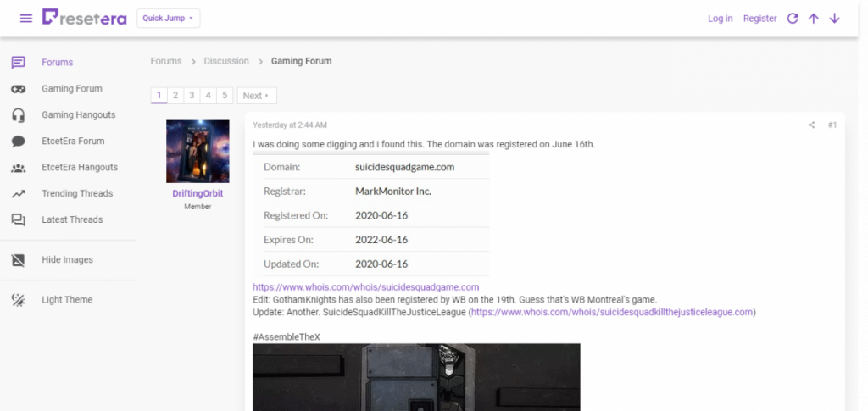Open EtcetEra Forum in the sidebar
The width and height of the screenshot is (868, 411).
(73, 141)
